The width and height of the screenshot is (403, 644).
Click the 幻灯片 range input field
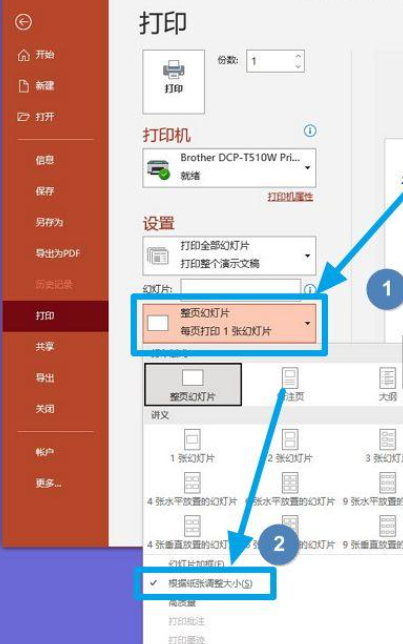click(x=241, y=287)
